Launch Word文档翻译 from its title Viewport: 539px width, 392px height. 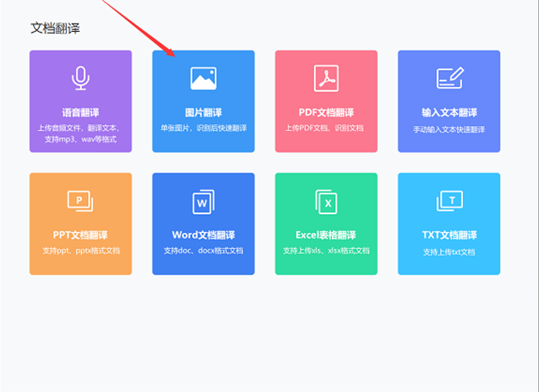(x=203, y=235)
